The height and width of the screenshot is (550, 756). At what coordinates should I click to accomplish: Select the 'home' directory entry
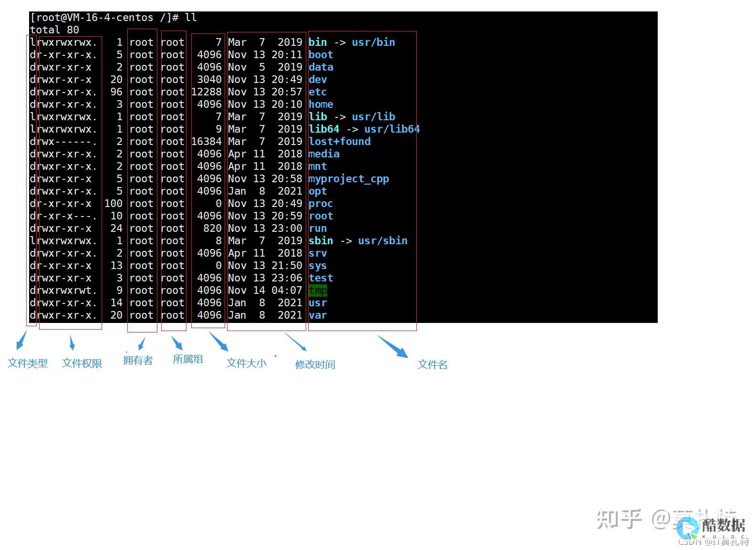(x=321, y=104)
